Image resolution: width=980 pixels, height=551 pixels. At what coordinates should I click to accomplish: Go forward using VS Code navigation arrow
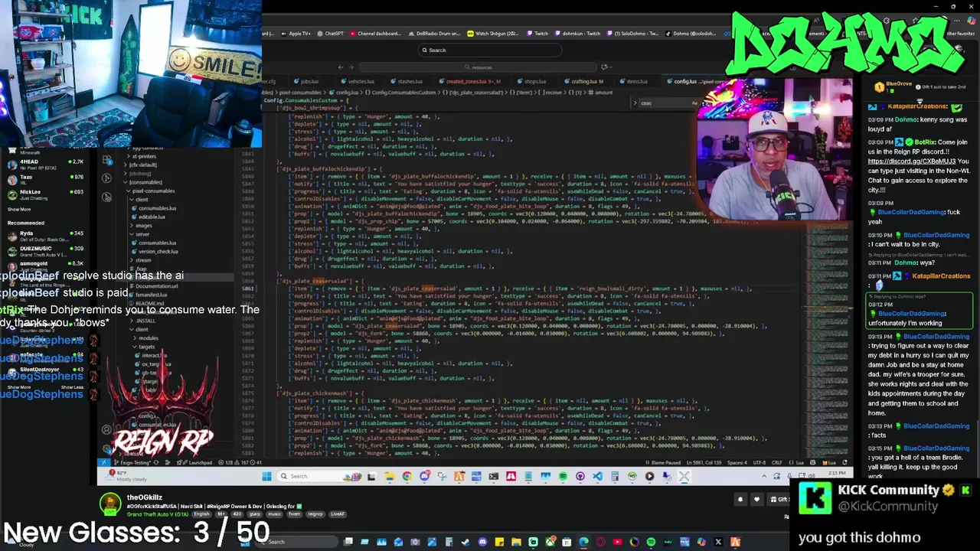[x=351, y=67]
